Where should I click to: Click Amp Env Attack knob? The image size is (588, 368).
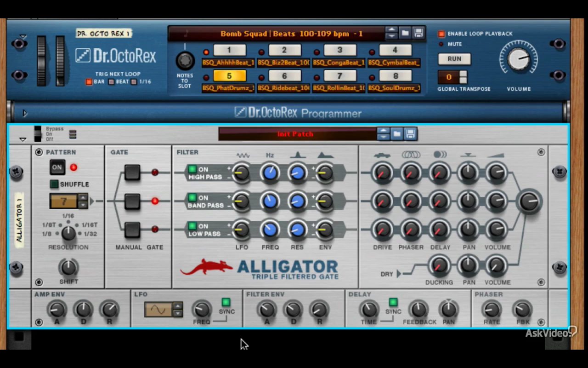coord(57,309)
